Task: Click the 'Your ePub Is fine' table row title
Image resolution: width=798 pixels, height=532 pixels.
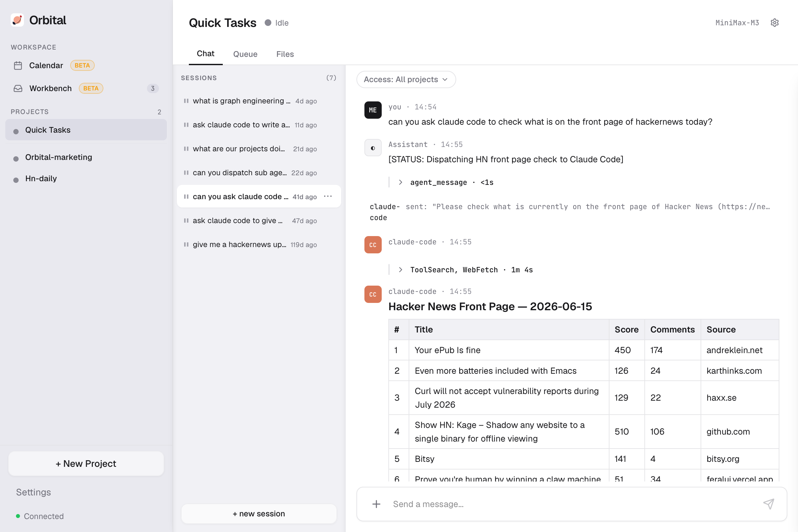Action: pos(448,350)
